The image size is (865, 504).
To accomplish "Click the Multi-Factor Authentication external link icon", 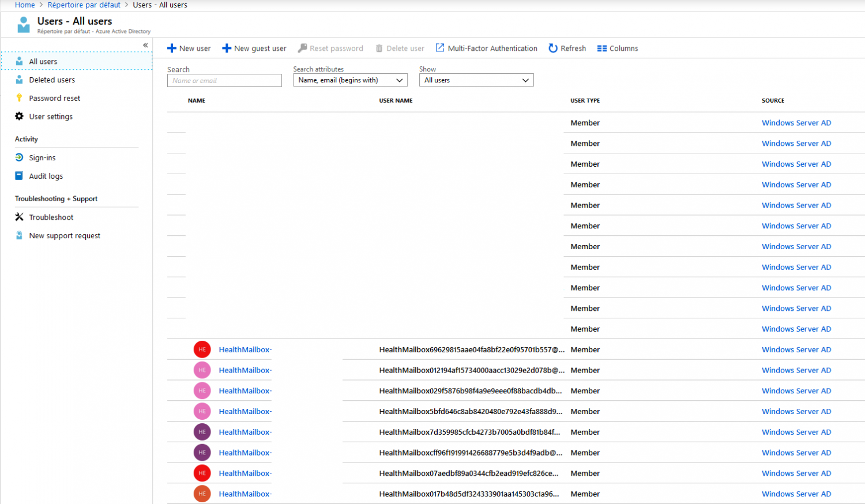I will point(440,48).
